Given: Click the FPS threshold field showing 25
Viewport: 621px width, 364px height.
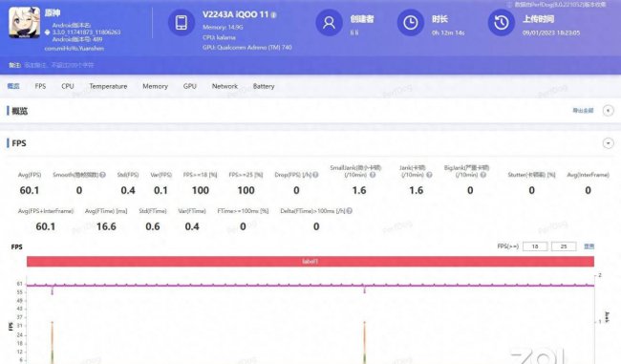Looking at the screenshot, I should click(x=564, y=246).
